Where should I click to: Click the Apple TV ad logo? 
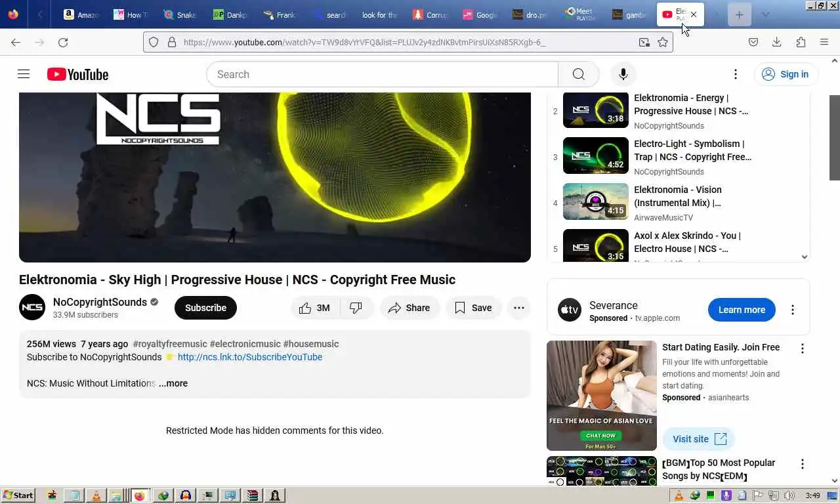click(570, 310)
